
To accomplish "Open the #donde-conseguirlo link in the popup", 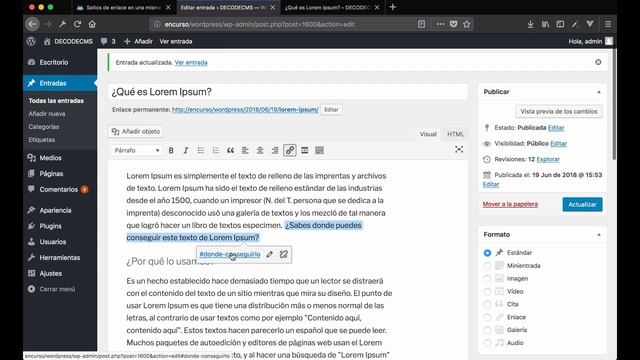I will coord(229,254).
